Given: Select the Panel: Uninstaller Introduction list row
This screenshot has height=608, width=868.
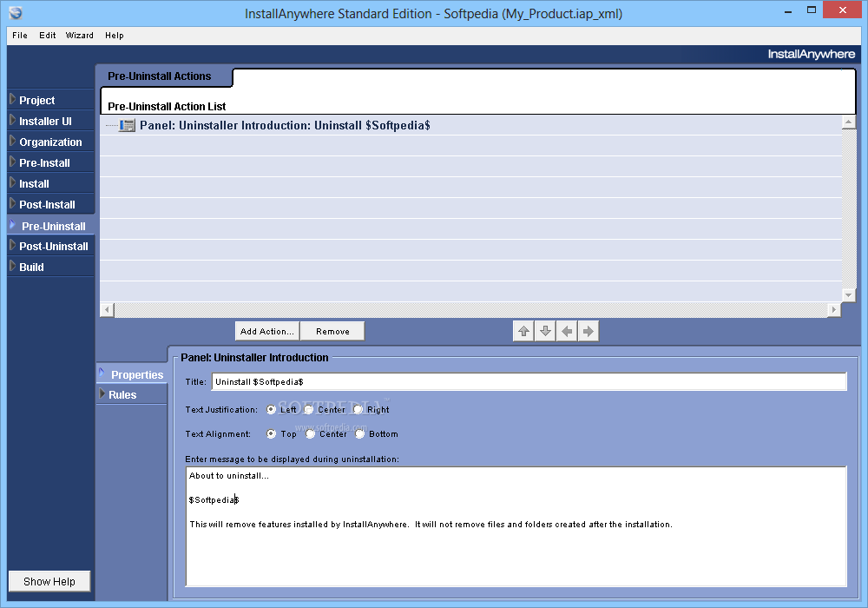Looking at the screenshot, I should [470, 125].
